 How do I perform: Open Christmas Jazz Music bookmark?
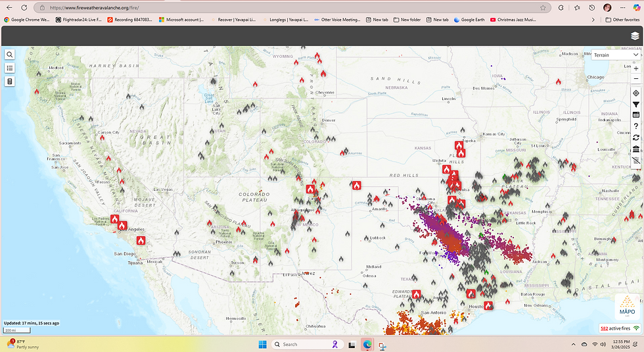pyautogui.click(x=513, y=19)
